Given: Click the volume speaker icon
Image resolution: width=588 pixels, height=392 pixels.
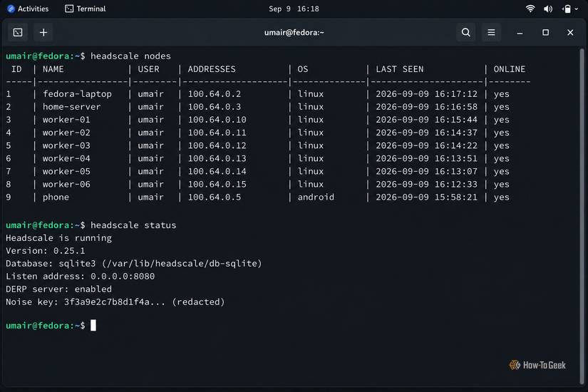Looking at the screenshot, I should (548, 9).
